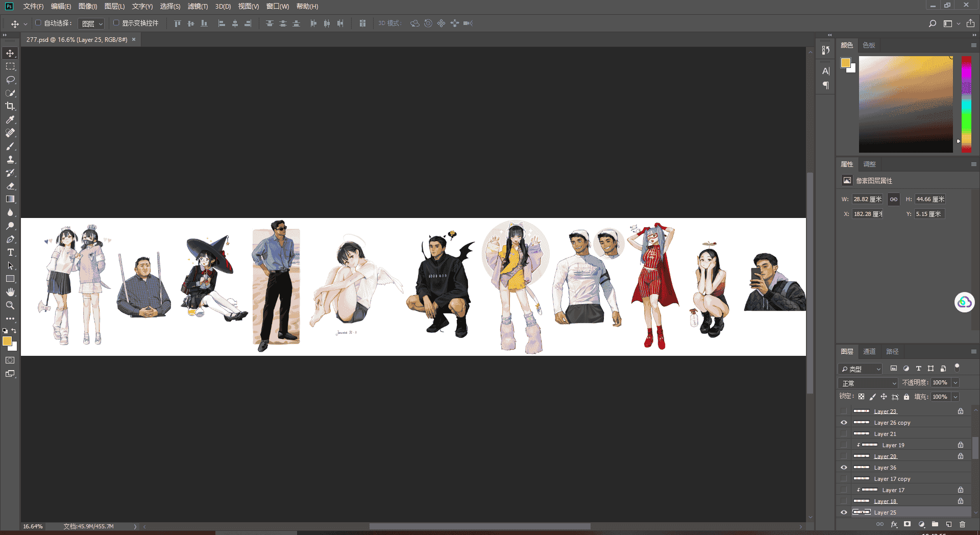Switch to the Adjustments tab
980x535 pixels.
click(869, 164)
